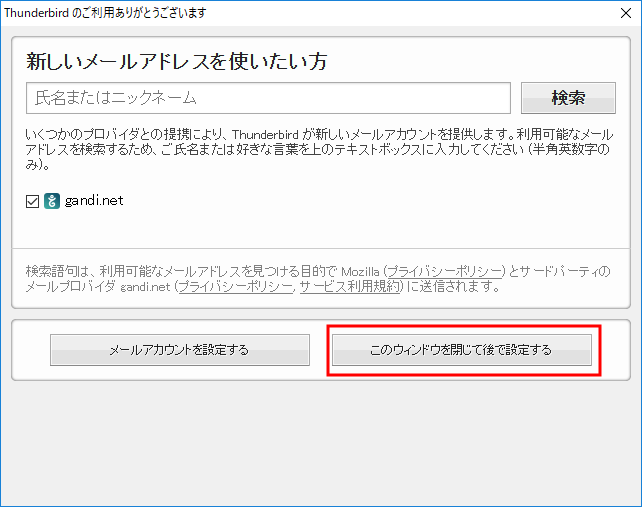Open the Mozilla プライバシーポリシー link
This screenshot has height=507, width=642.
pos(445,271)
